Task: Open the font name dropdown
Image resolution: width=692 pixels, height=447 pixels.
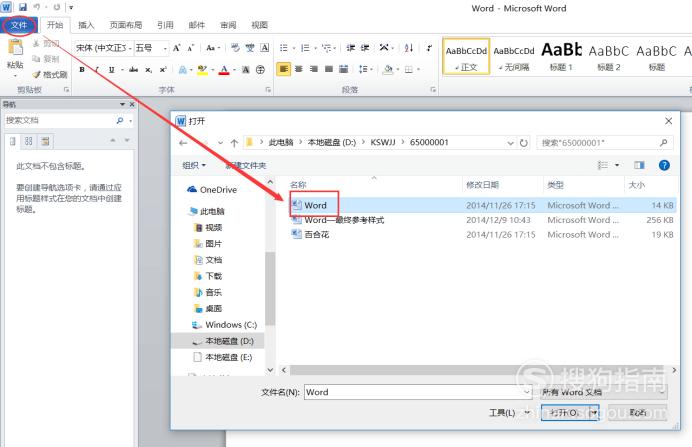Action: pos(130,48)
